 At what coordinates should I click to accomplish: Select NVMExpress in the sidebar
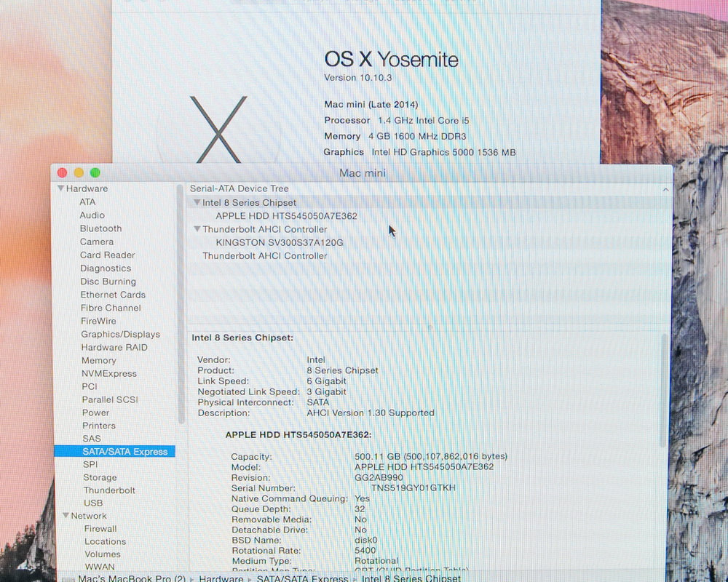click(109, 374)
